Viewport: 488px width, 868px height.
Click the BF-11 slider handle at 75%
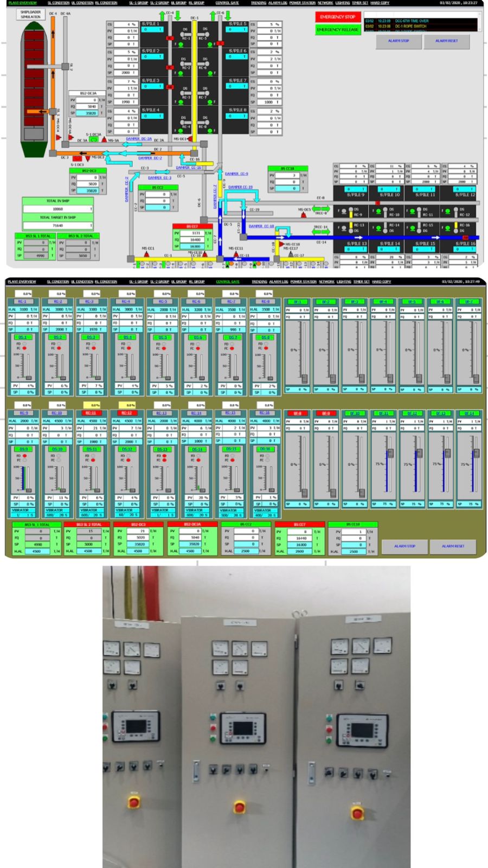tap(389, 453)
